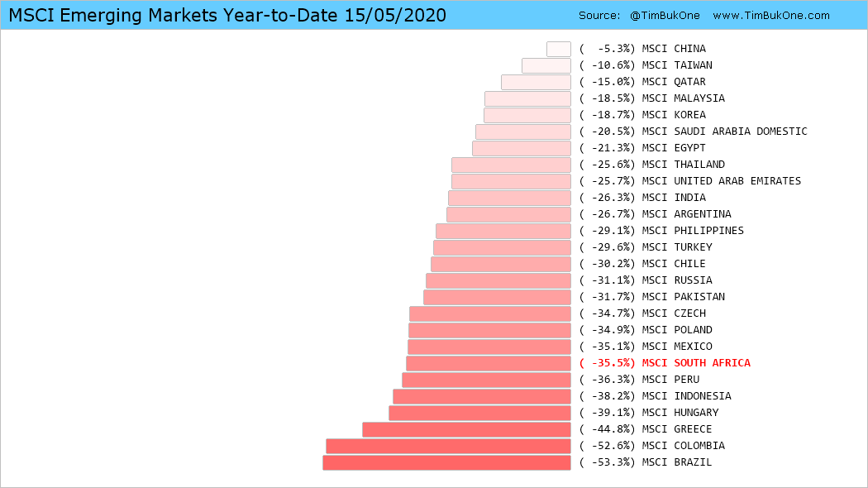Open the www.TimBukOne.com link

(771, 16)
